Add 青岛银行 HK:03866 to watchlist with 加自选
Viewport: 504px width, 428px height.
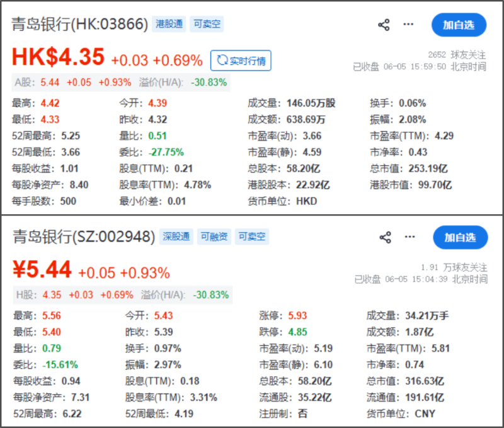(x=459, y=25)
